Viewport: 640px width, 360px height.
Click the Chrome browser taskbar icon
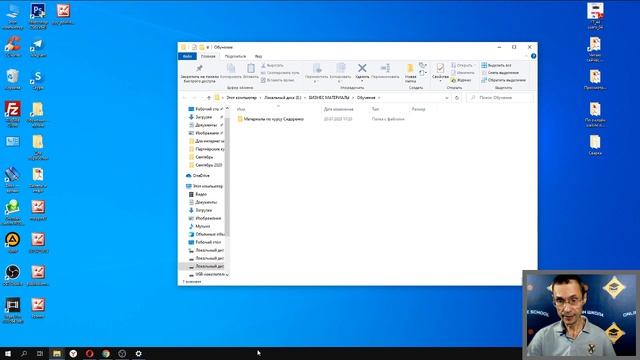tap(106, 353)
